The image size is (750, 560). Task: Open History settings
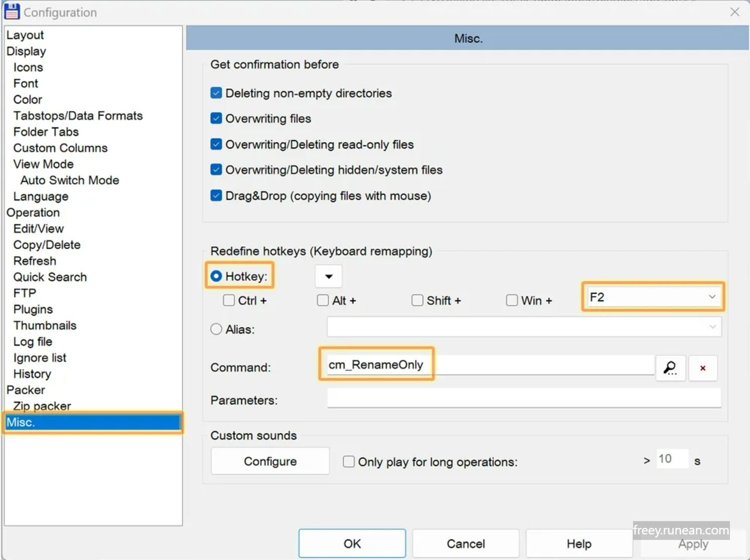coord(32,374)
